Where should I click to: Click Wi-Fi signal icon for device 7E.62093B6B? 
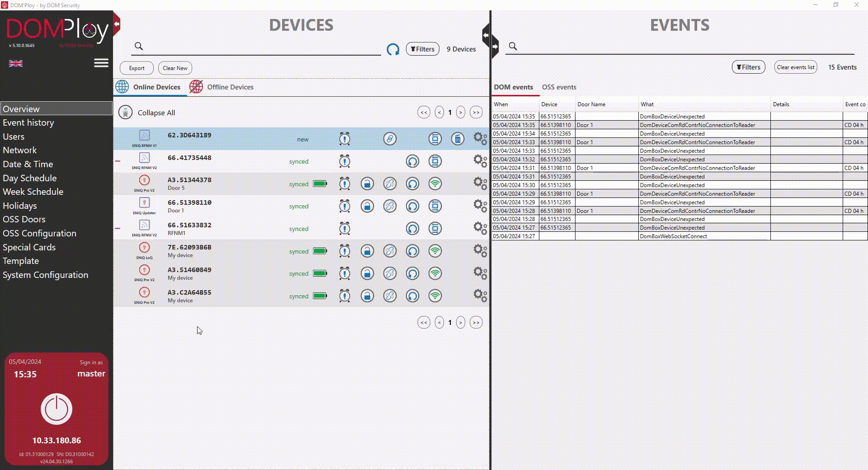[435, 251]
